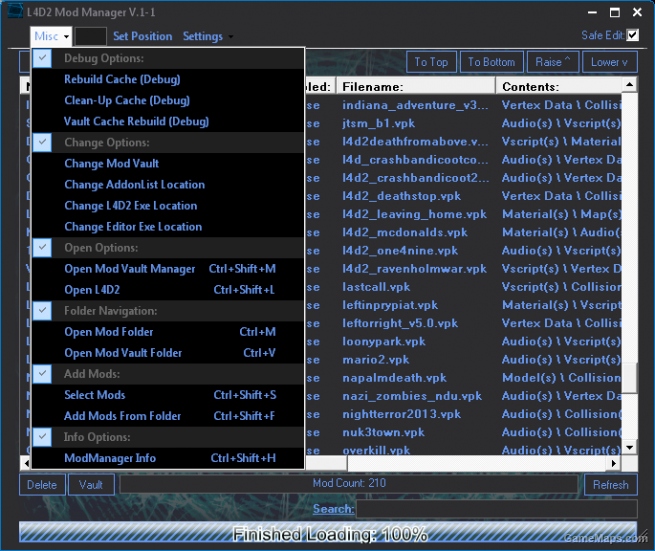Open Mod Vault Manager from menu
Viewport: 655px width, 551px height.
click(168, 269)
